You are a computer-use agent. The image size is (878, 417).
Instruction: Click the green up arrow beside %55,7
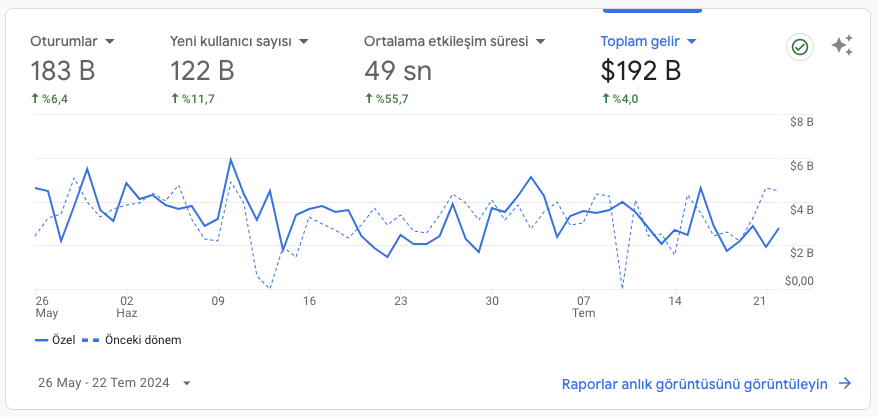(369, 99)
